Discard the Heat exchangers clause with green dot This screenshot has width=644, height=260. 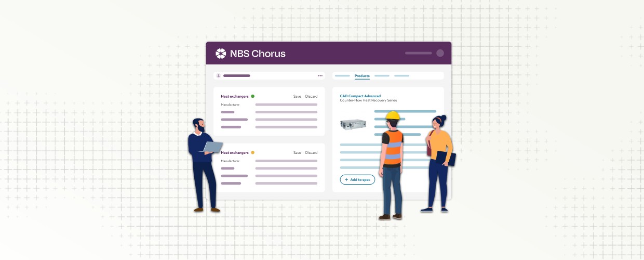pos(311,96)
